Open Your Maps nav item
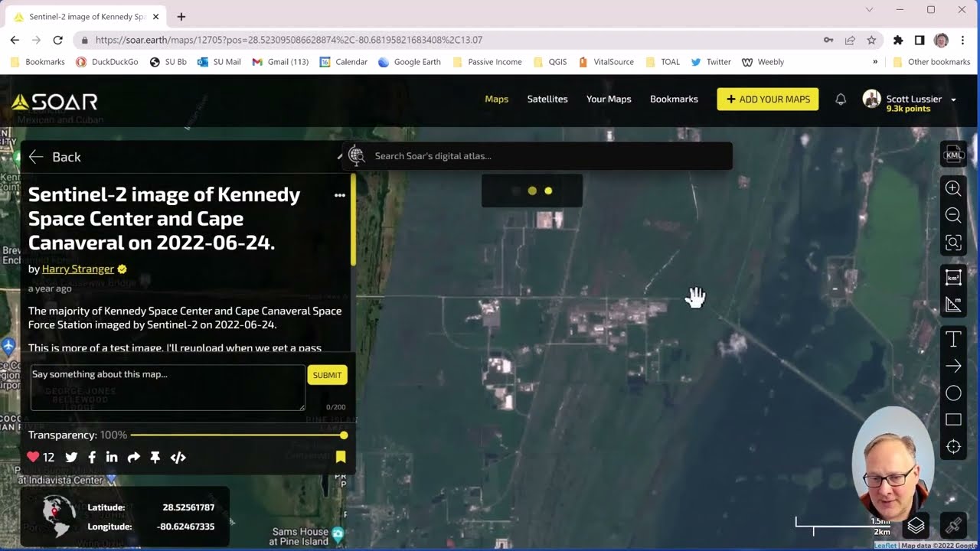This screenshot has width=980, height=551. [609, 99]
